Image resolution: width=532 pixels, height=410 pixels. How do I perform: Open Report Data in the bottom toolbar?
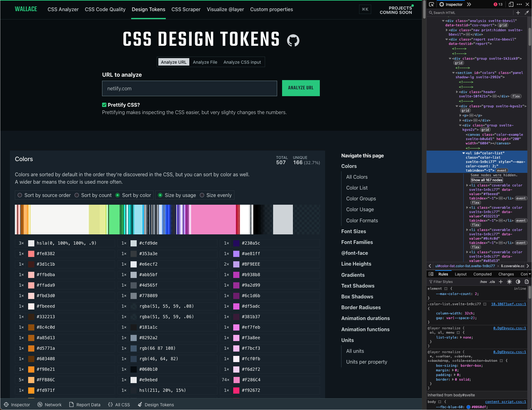[85, 405]
